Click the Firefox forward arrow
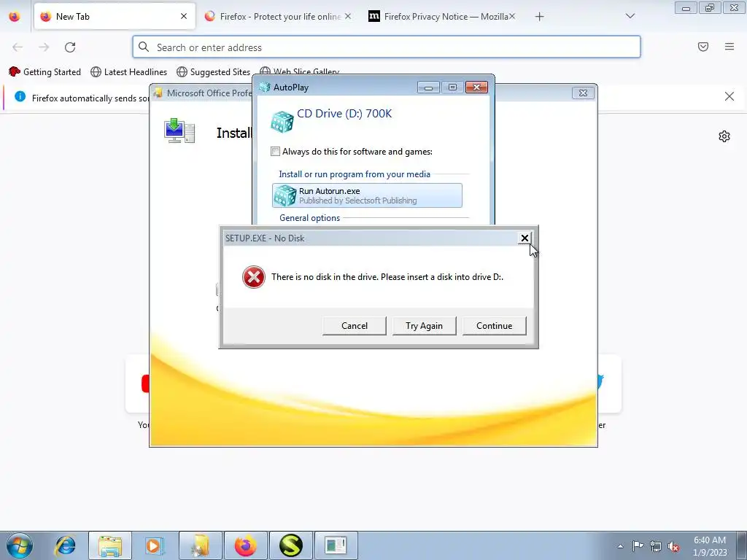 coord(44,47)
